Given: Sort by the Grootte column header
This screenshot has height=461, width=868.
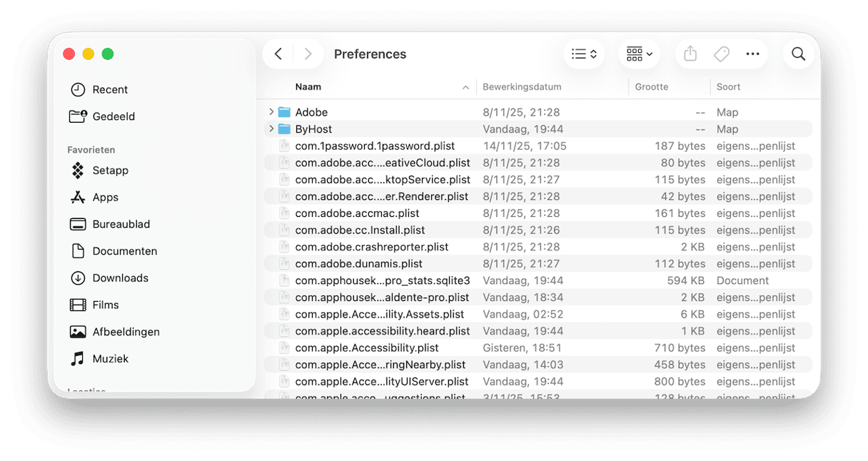Looking at the screenshot, I should [652, 87].
